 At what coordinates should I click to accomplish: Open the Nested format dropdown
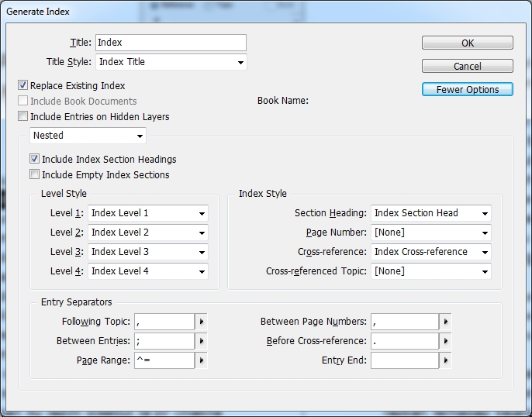88,136
